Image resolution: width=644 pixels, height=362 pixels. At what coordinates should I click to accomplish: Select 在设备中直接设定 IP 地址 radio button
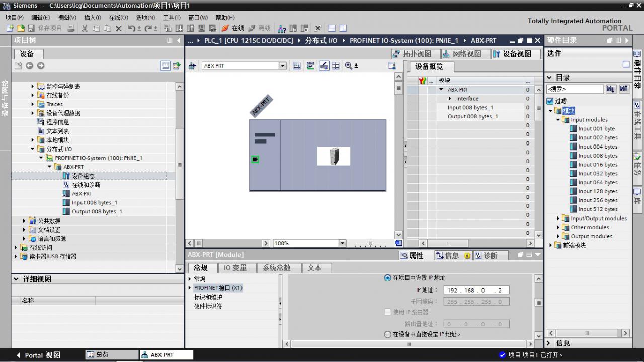coord(387,334)
